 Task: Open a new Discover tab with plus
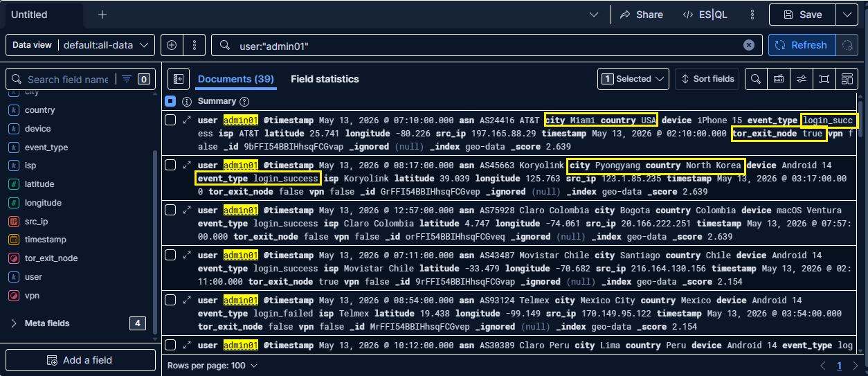(x=102, y=15)
